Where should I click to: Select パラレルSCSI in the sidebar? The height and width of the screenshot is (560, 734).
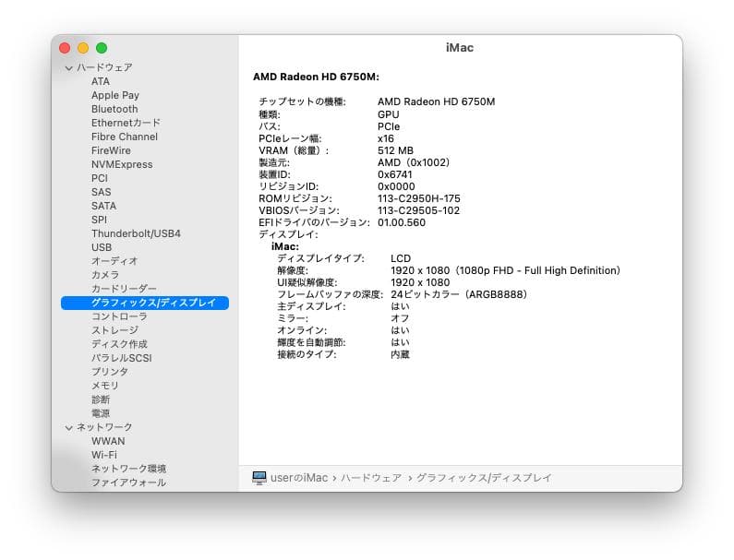[122, 358]
